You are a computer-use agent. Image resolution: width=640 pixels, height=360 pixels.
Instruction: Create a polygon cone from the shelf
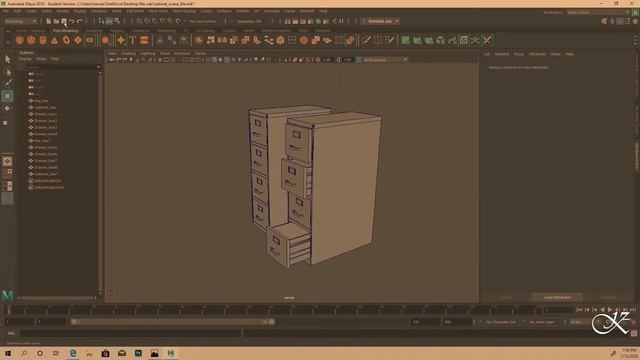pyautogui.click(x=54, y=40)
